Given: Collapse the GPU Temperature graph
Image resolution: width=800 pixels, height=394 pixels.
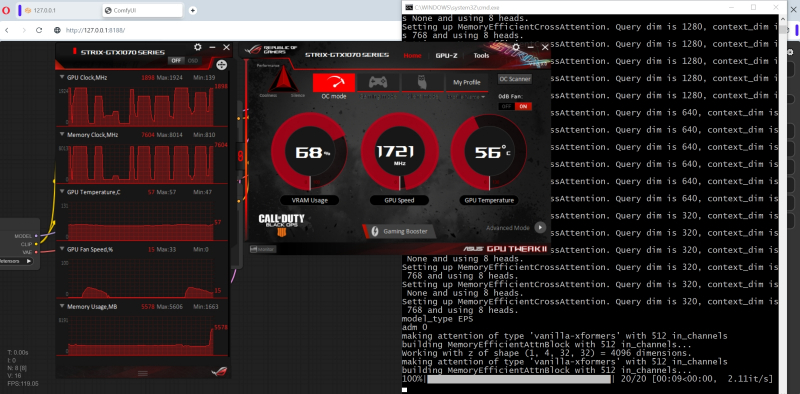Looking at the screenshot, I should (x=62, y=192).
